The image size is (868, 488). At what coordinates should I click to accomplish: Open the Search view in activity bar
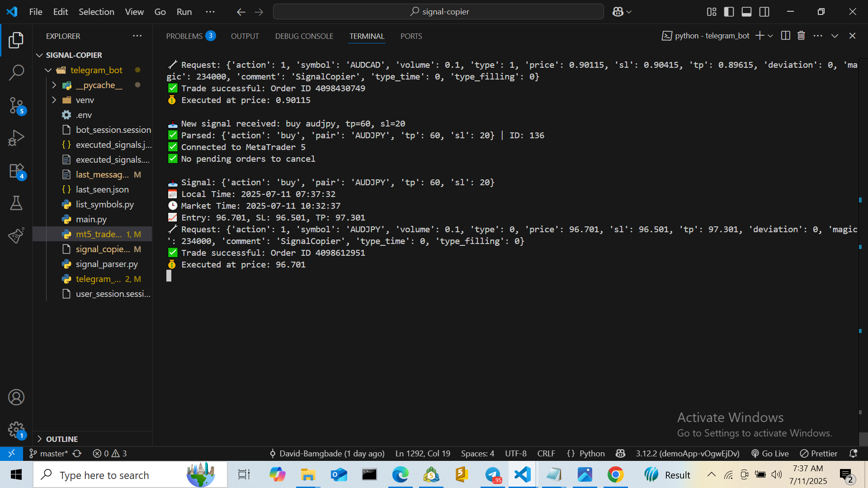(16, 72)
